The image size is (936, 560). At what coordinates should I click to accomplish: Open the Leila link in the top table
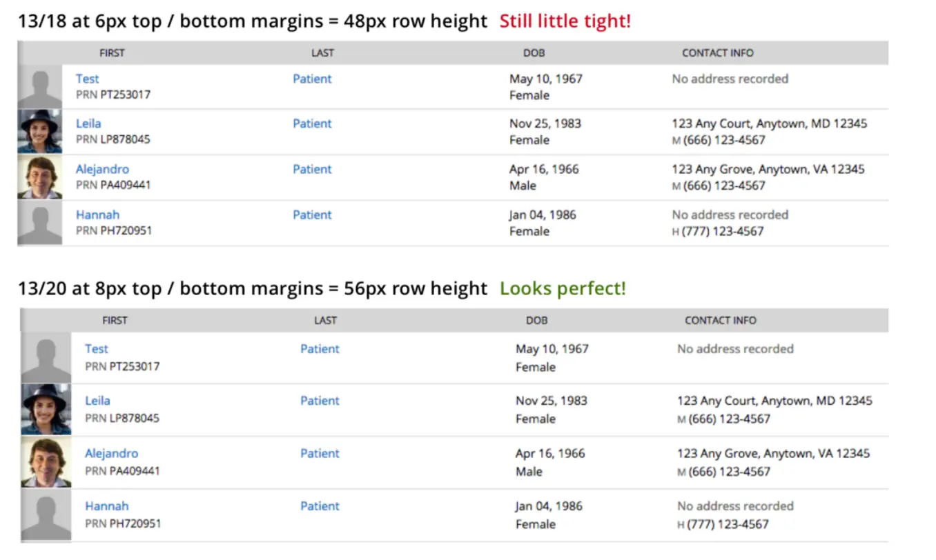coord(88,123)
